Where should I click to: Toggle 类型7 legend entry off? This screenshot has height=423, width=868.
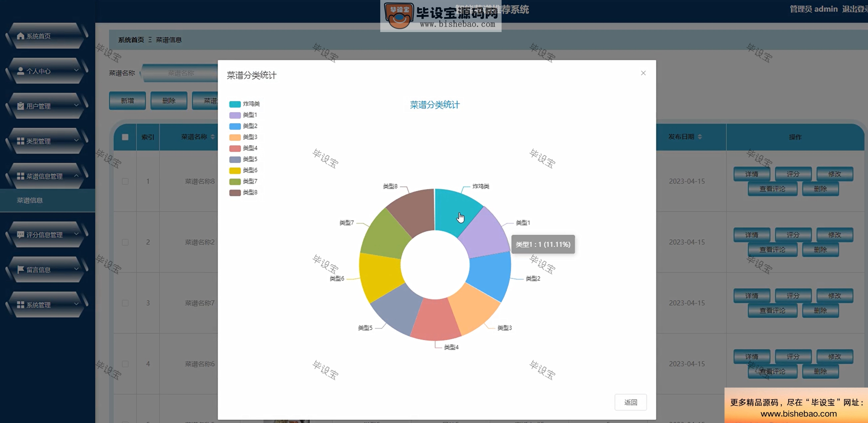pyautogui.click(x=243, y=181)
